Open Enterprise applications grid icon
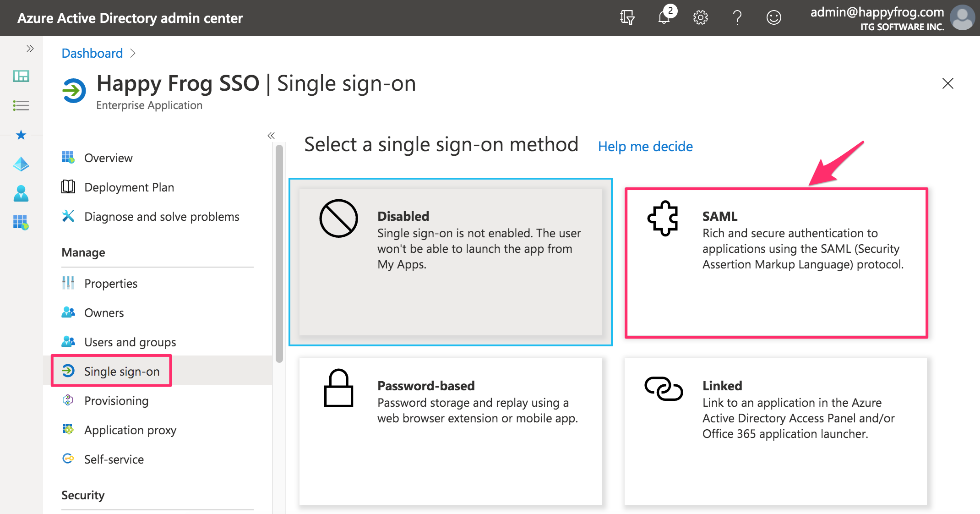The image size is (980, 514). click(21, 223)
